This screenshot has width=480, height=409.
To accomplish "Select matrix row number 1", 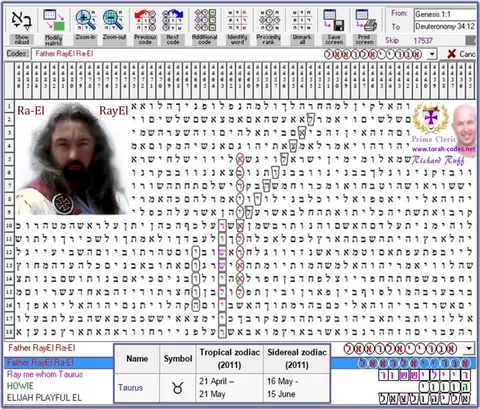I will pos(9,106).
